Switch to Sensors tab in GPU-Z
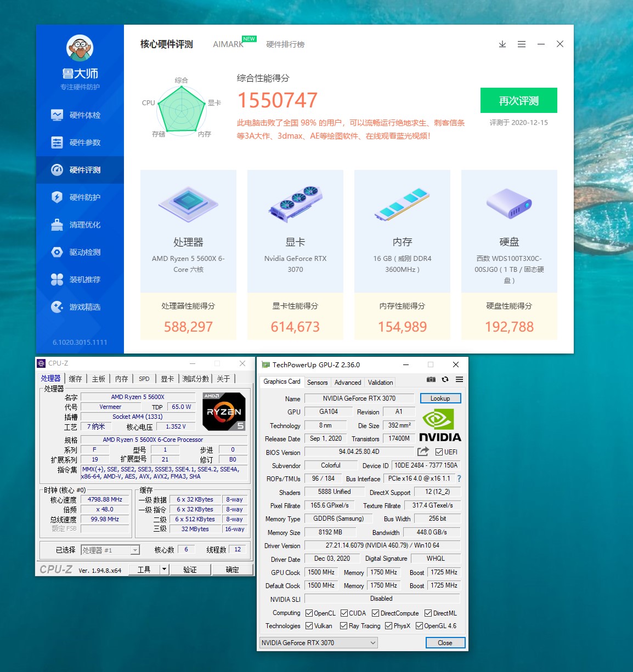 click(317, 383)
